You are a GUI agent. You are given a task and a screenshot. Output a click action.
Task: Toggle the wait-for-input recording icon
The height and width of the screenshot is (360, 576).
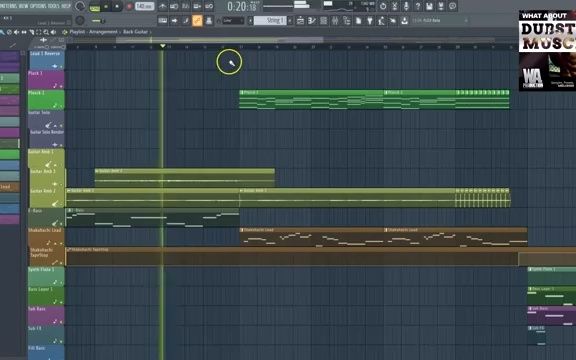[x=174, y=6]
